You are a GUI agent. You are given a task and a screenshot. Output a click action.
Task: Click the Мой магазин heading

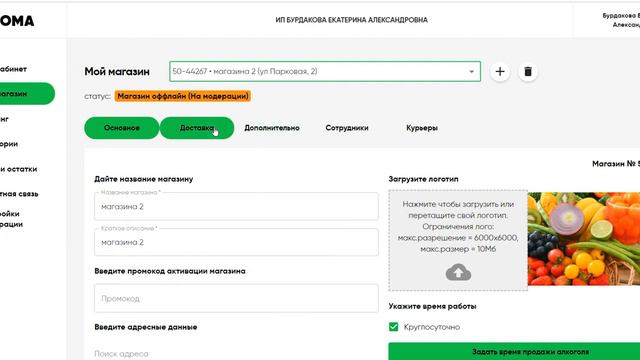117,71
